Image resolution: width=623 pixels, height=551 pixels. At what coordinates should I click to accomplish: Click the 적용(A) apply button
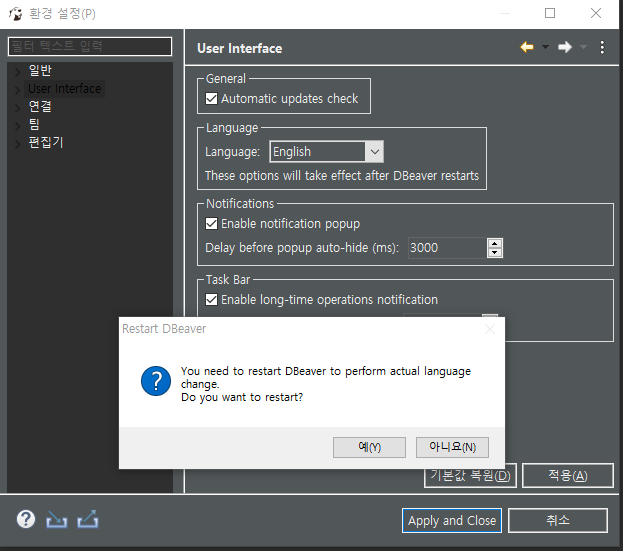pyautogui.click(x=568, y=476)
